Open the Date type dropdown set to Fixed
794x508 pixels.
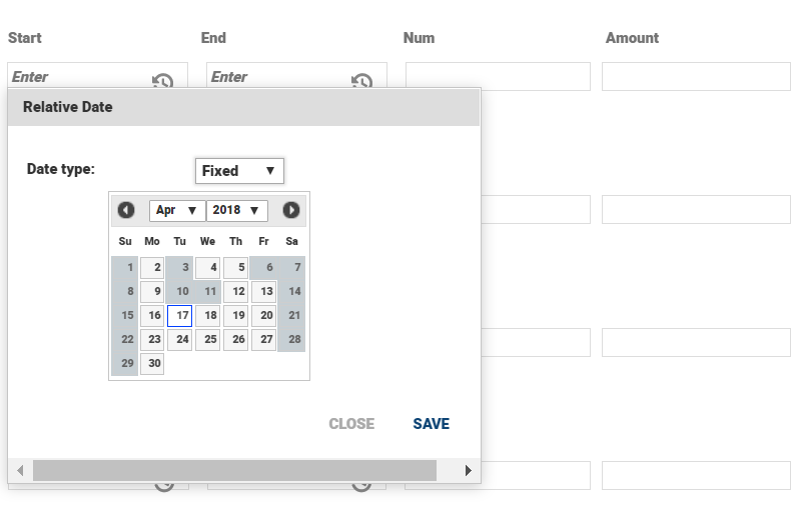click(239, 171)
